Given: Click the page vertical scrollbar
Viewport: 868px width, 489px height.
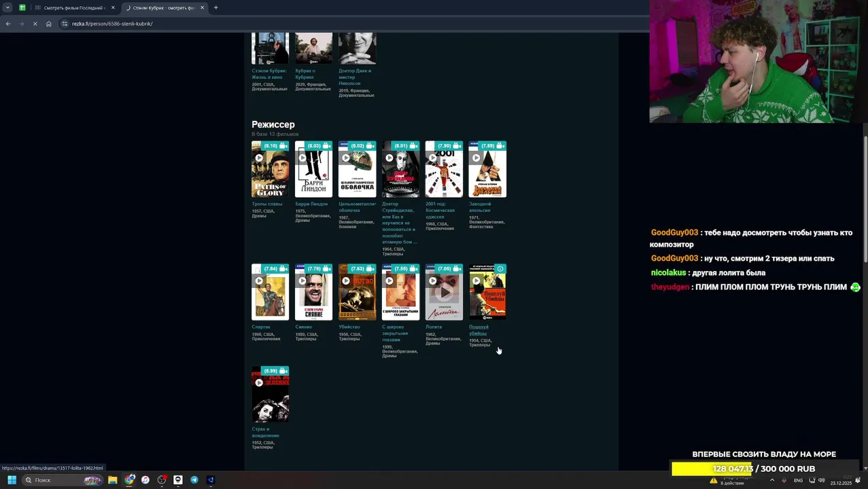Looking at the screenshot, I should tap(865, 199).
